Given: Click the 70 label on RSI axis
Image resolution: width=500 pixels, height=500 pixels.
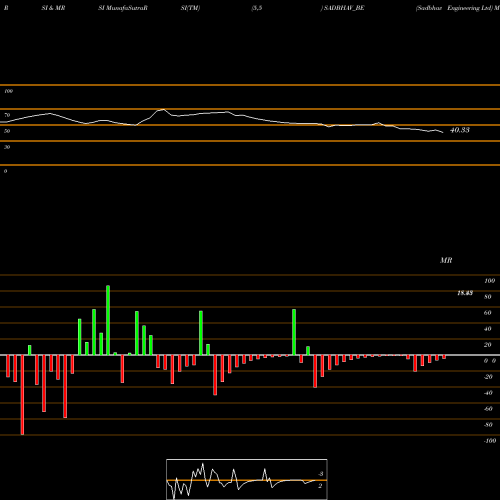Looking at the screenshot, I should pyautogui.click(x=7, y=115).
